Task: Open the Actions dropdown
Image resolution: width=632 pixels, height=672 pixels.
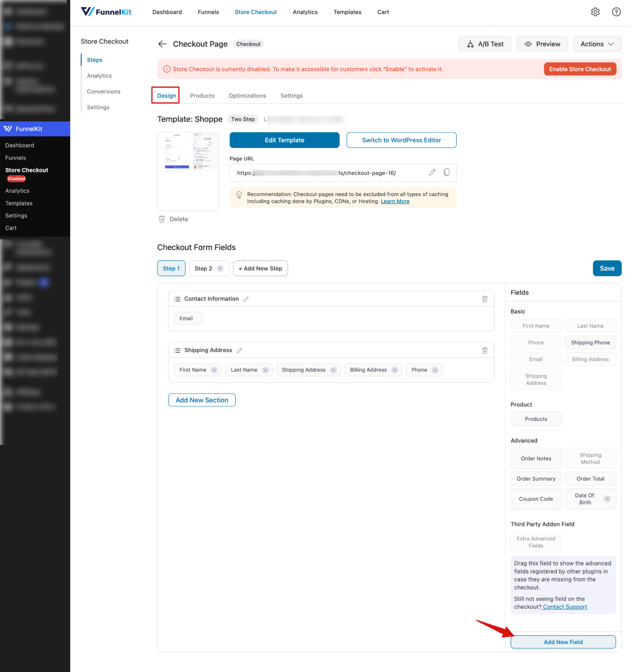Action: click(x=597, y=44)
